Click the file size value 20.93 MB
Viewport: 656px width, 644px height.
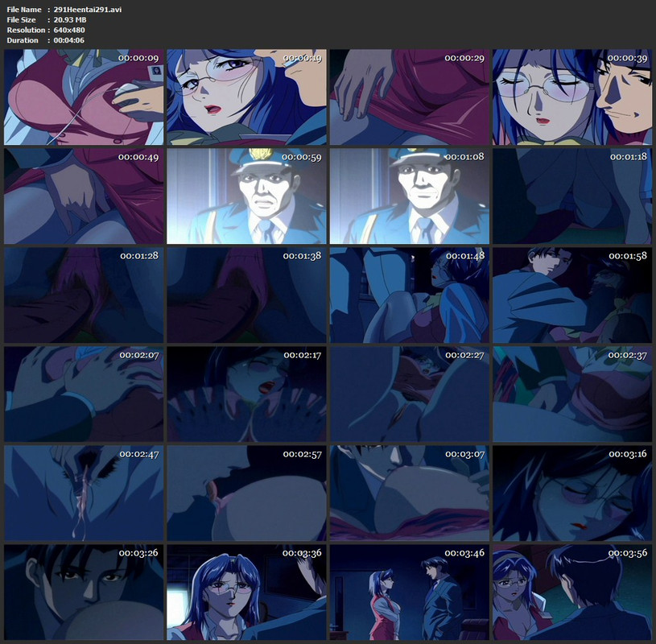pyautogui.click(x=70, y=19)
